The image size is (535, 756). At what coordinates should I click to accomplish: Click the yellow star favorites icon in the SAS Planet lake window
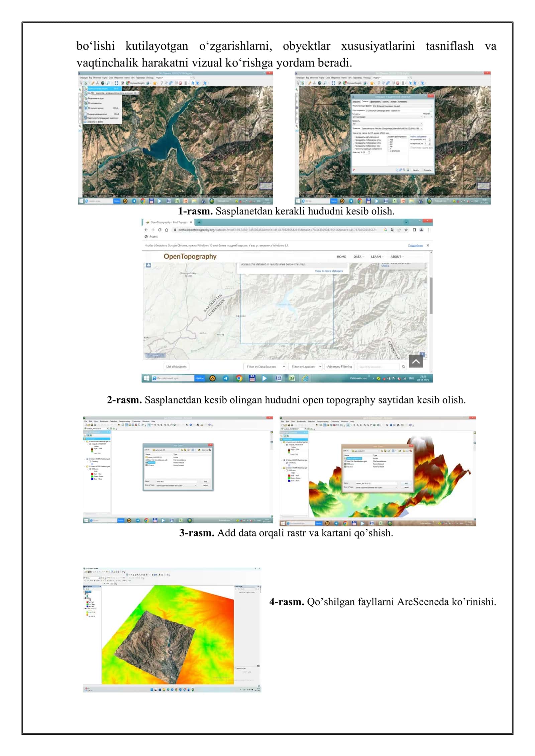click(x=154, y=83)
